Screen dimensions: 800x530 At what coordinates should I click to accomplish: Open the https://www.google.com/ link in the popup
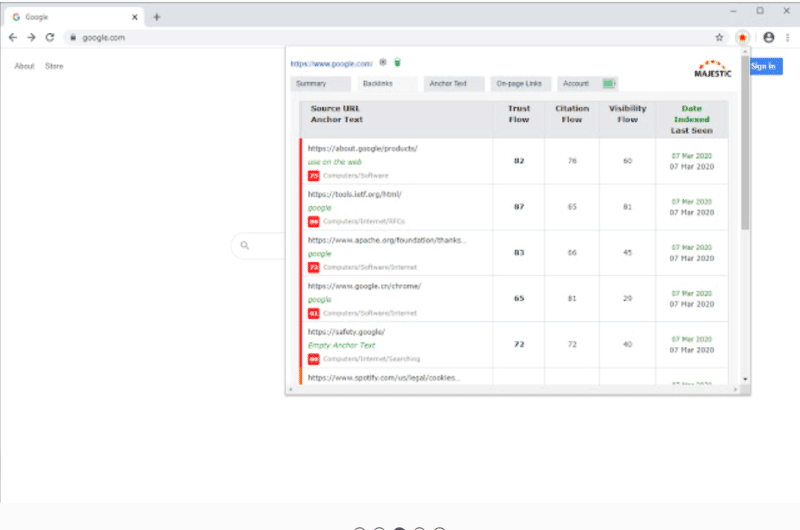[332, 64]
